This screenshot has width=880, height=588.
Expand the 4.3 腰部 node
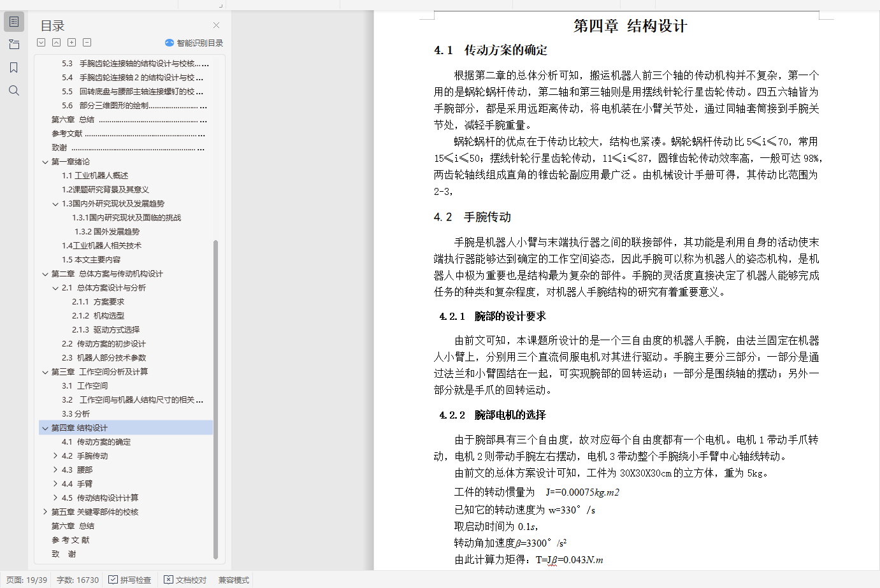click(x=55, y=470)
